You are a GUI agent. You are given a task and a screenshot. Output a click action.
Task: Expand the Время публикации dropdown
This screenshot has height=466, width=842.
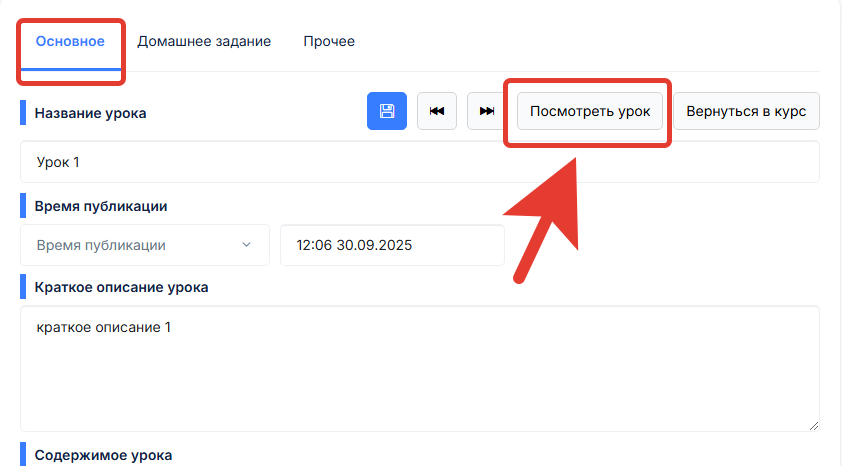click(145, 245)
